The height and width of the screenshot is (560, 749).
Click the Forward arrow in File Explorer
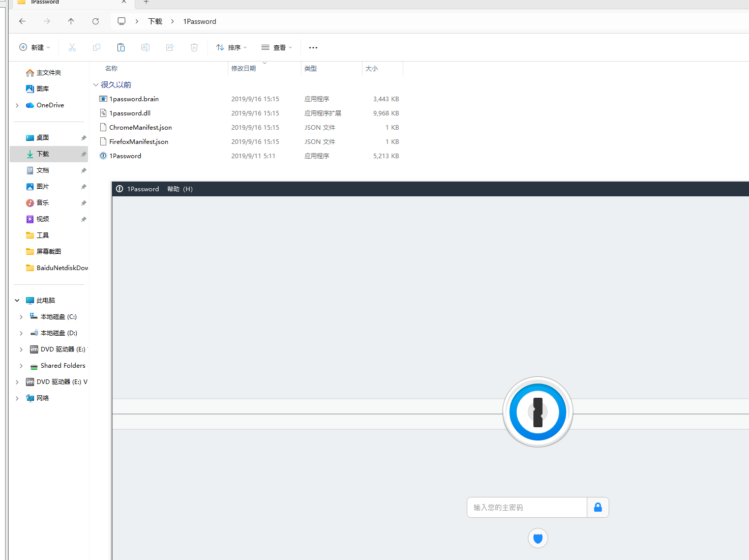[x=47, y=21]
